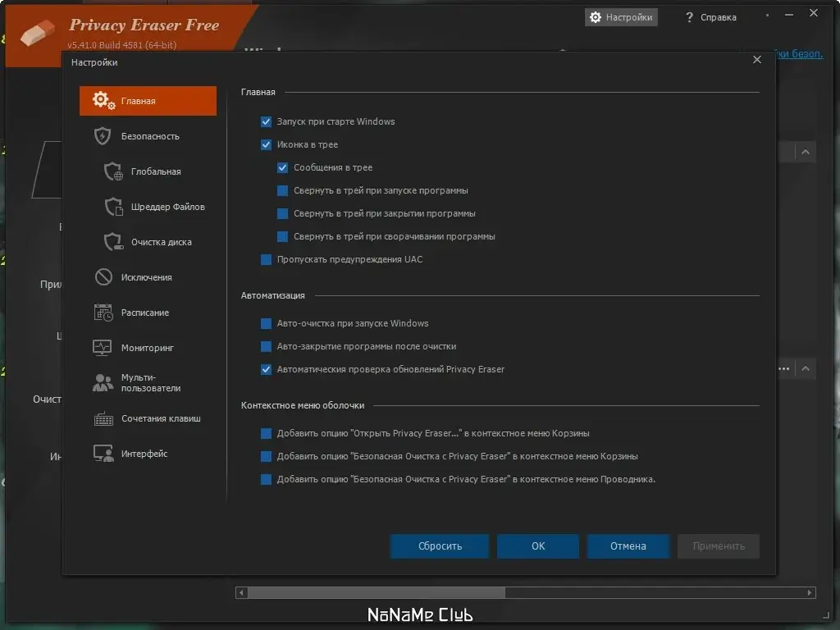Click the monitor pulse icon for Мониторинг
Viewport: 840px width, 630px height.
[x=103, y=348]
